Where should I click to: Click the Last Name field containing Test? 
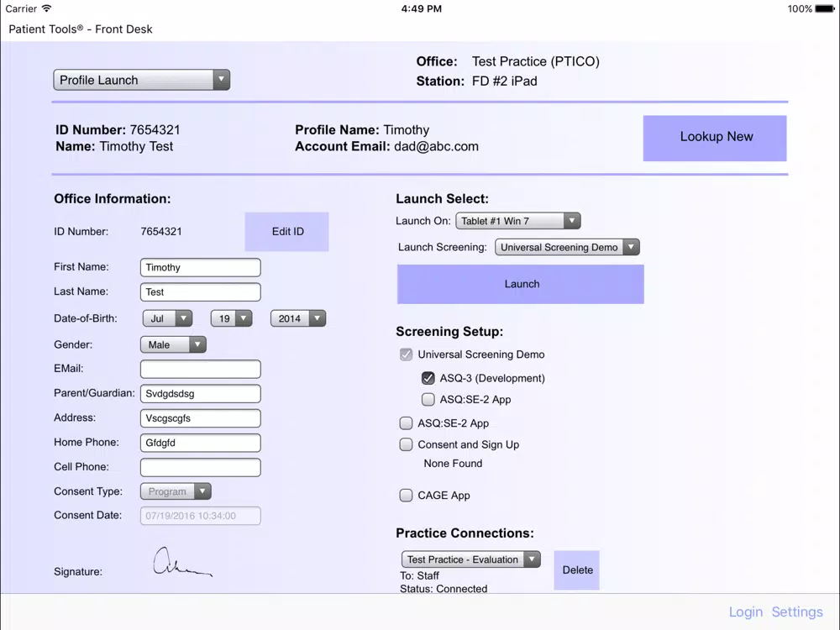[201, 292]
